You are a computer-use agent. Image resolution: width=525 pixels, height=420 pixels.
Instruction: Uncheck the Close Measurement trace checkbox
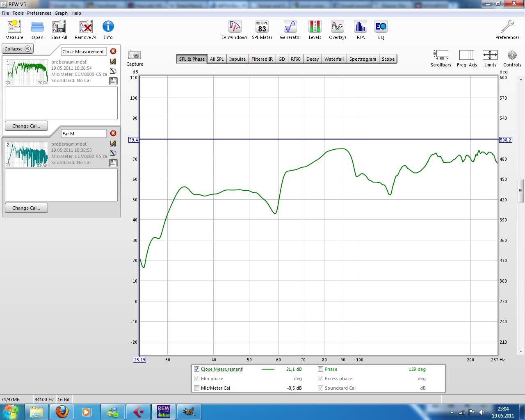(197, 369)
